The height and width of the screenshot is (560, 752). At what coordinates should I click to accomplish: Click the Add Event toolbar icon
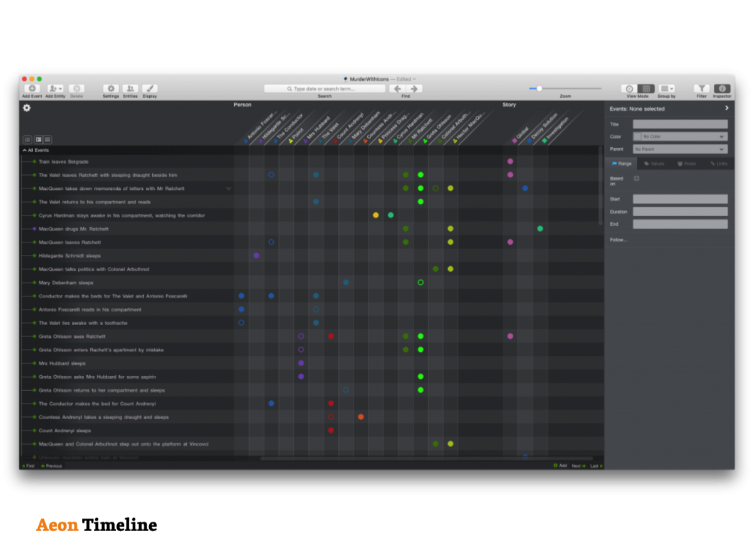32,89
